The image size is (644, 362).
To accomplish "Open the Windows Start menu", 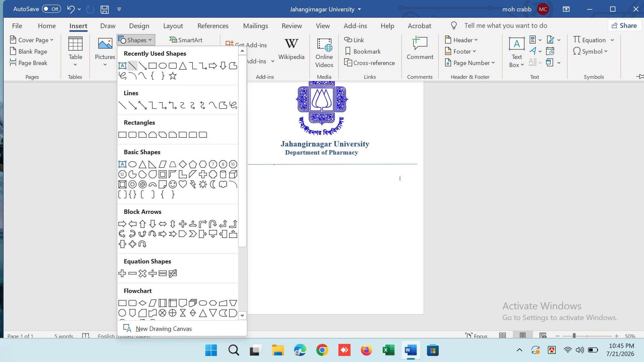I will (211, 350).
